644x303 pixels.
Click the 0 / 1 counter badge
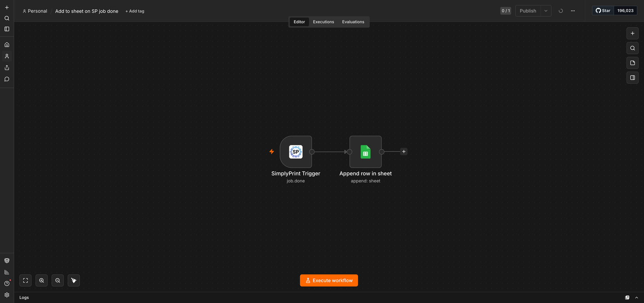506,11
